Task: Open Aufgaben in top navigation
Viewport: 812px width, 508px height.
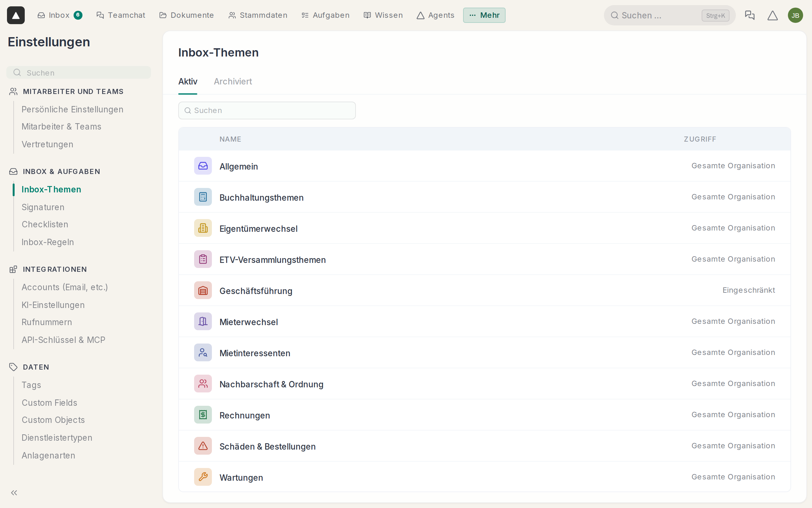Action: click(x=325, y=15)
